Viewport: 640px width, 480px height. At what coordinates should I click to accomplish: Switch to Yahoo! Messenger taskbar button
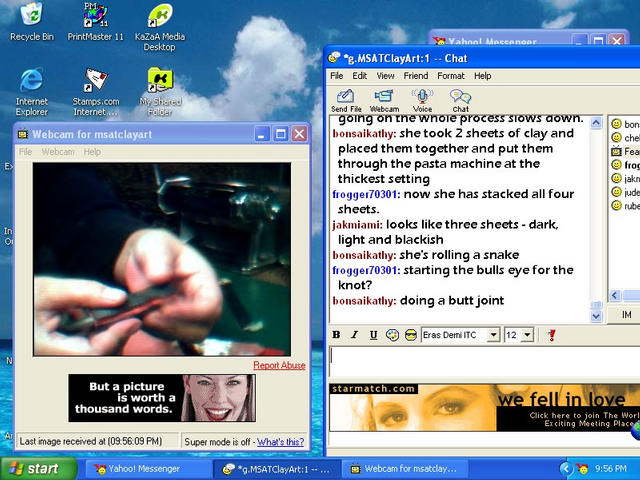(147, 469)
